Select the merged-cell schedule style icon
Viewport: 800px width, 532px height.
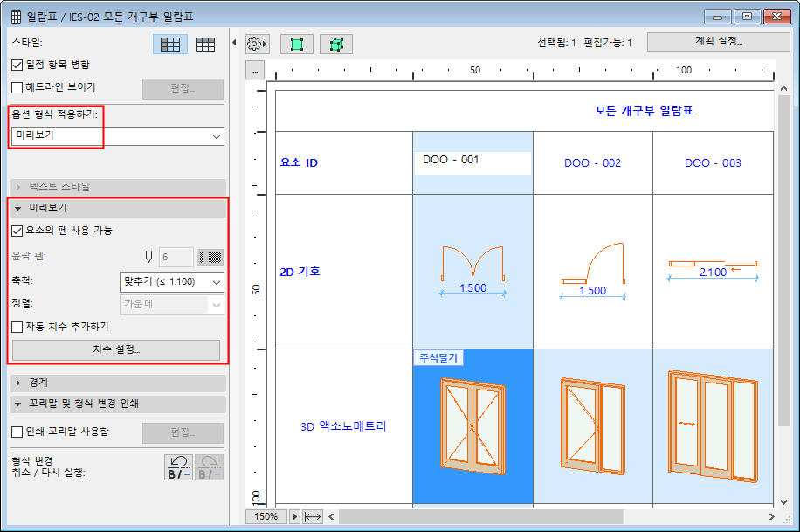click(x=170, y=45)
